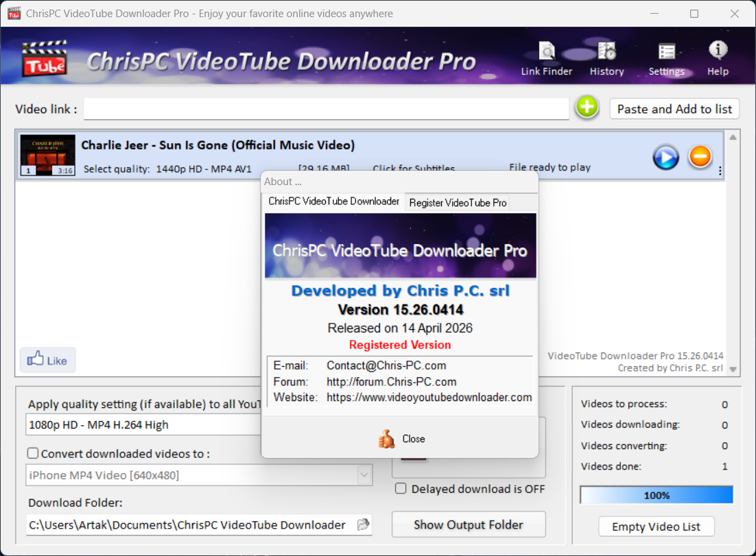
Task: Click Empty Video List button
Action: (657, 527)
